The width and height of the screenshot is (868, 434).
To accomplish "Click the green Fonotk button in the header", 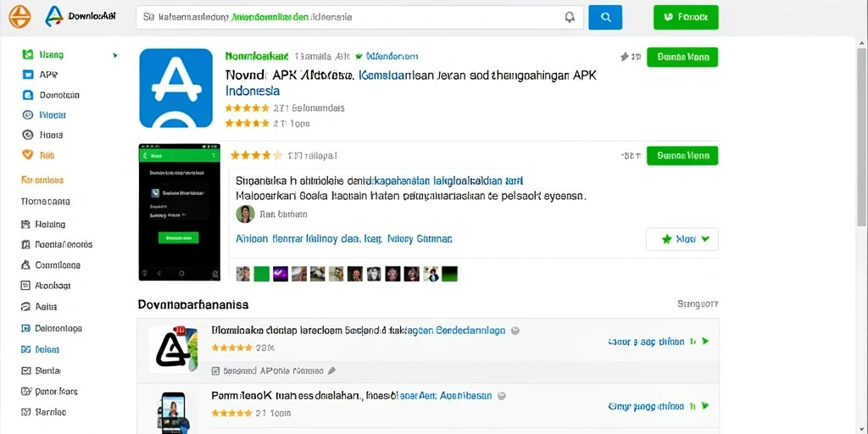I will (x=686, y=17).
